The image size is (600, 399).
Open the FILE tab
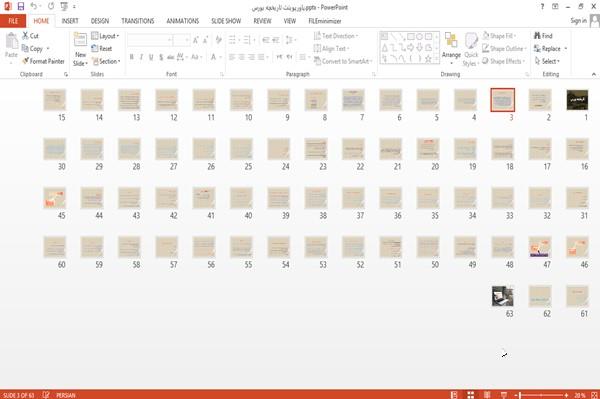(x=13, y=21)
